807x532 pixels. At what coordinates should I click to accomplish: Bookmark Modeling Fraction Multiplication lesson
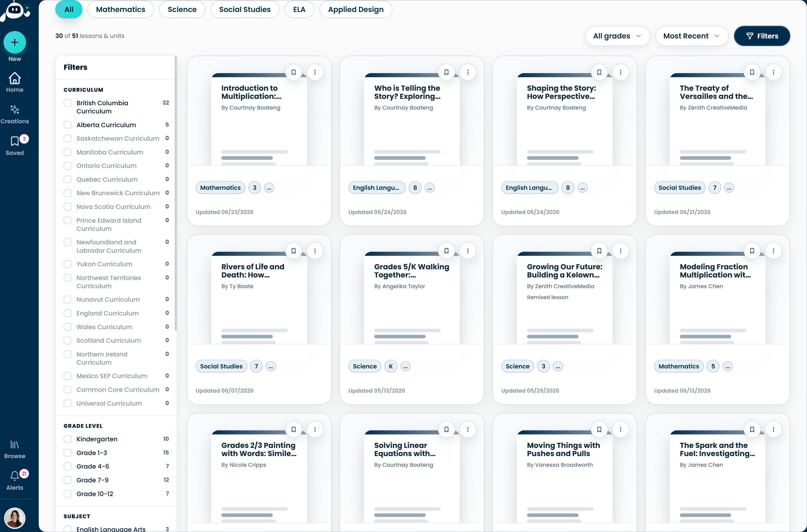tap(752, 251)
